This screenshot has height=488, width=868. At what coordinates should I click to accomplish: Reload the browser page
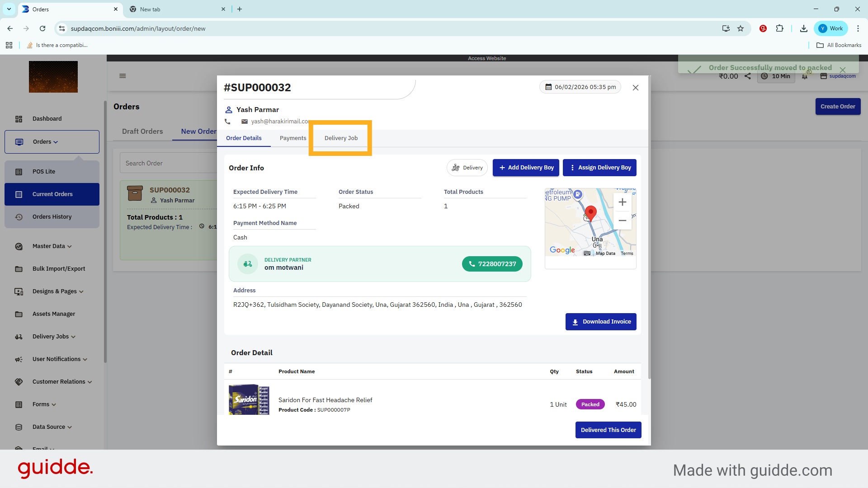[42, 28]
